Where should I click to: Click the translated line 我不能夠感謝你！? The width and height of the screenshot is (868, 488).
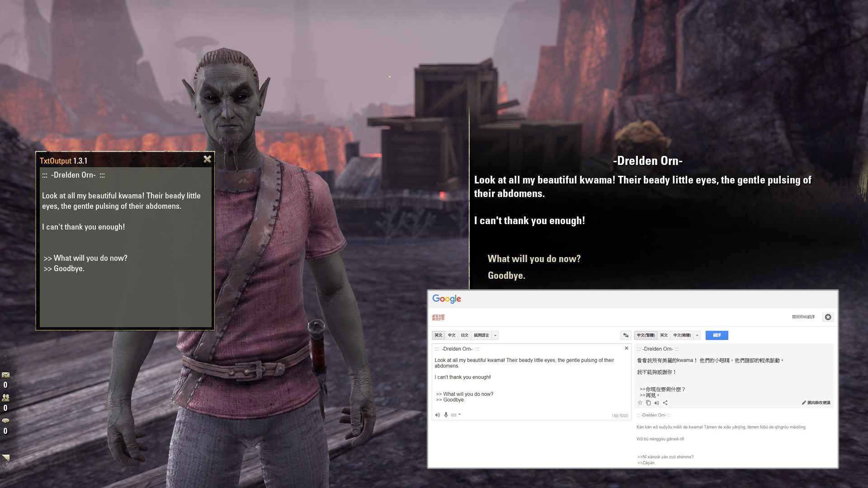(x=656, y=372)
